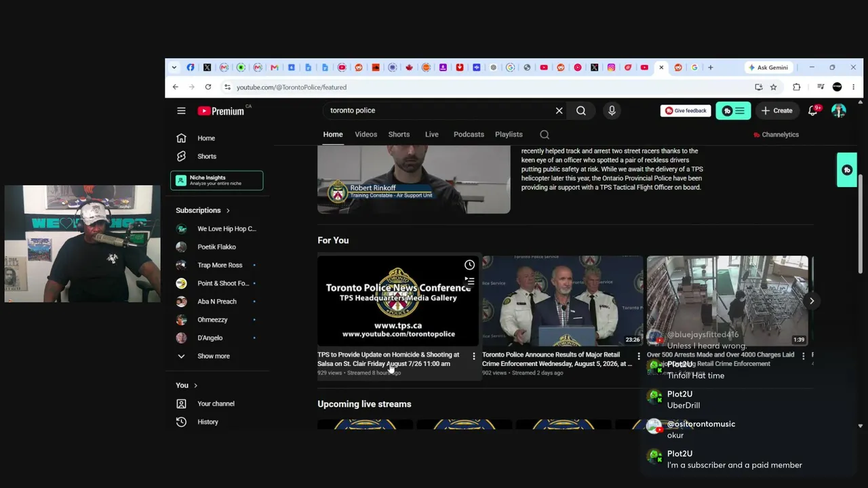The height and width of the screenshot is (488, 868).
Task: Open the Toronto Police News Conference thumbnail
Action: tap(398, 301)
